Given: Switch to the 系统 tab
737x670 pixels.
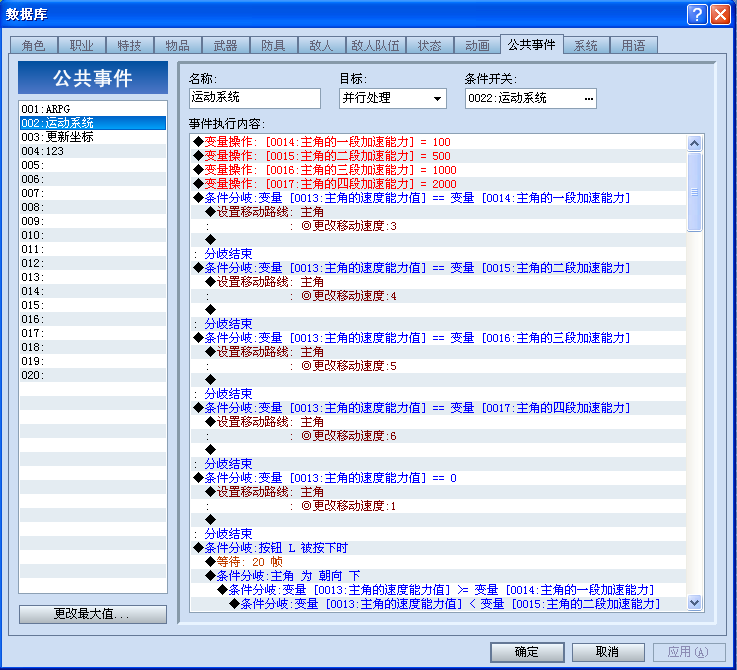Looking at the screenshot, I should [586, 46].
